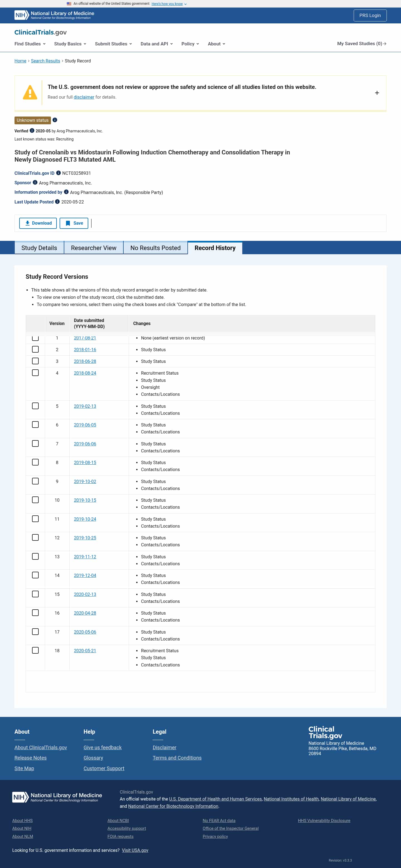This screenshot has width=401, height=868.
Task: Open the Data and API dropdown menu
Action: click(157, 44)
